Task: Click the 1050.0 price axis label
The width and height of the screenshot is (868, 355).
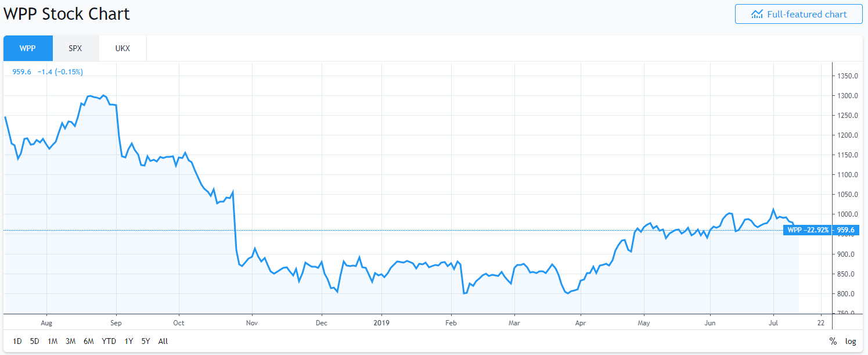Action: pyautogui.click(x=848, y=195)
